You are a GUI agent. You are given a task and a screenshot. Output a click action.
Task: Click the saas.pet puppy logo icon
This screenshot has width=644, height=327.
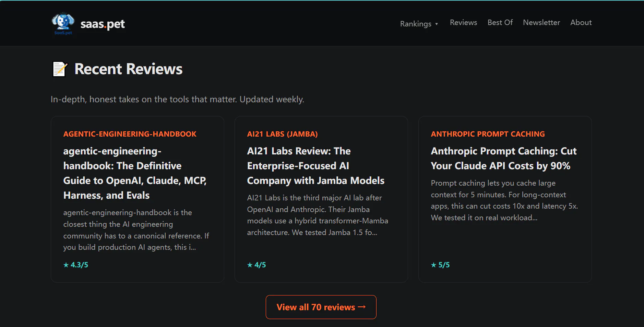pyautogui.click(x=63, y=23)
